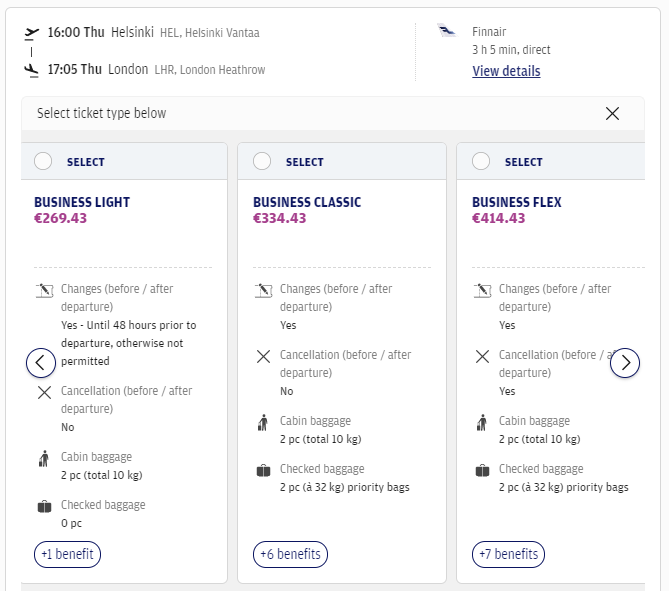
Task: Click Business Classic checked baggage suitcase icon
Action: click(263, 470)
